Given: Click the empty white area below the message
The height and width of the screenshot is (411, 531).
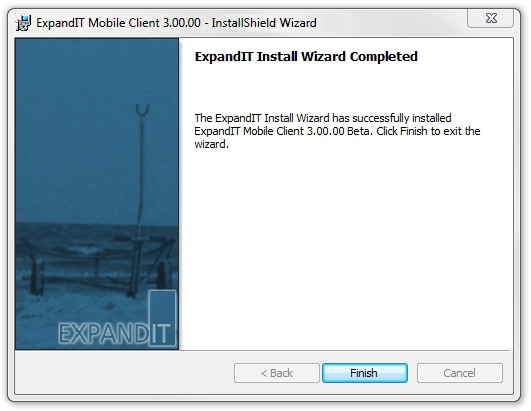Looking at the screenshot, I should click(345, 247).
